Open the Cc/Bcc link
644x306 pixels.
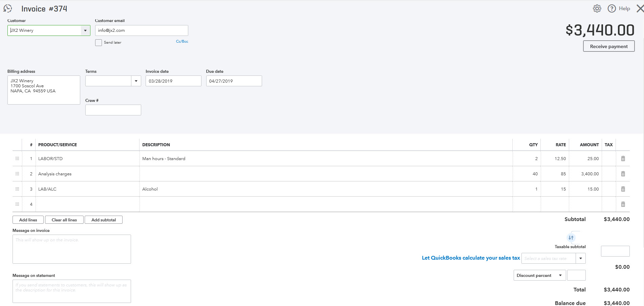point(182,41)
